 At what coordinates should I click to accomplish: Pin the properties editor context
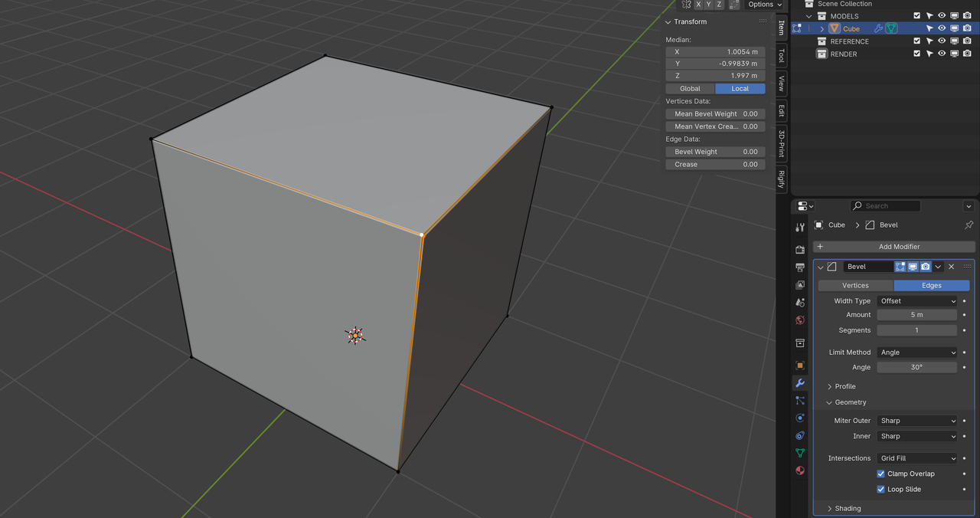point(969,225)
